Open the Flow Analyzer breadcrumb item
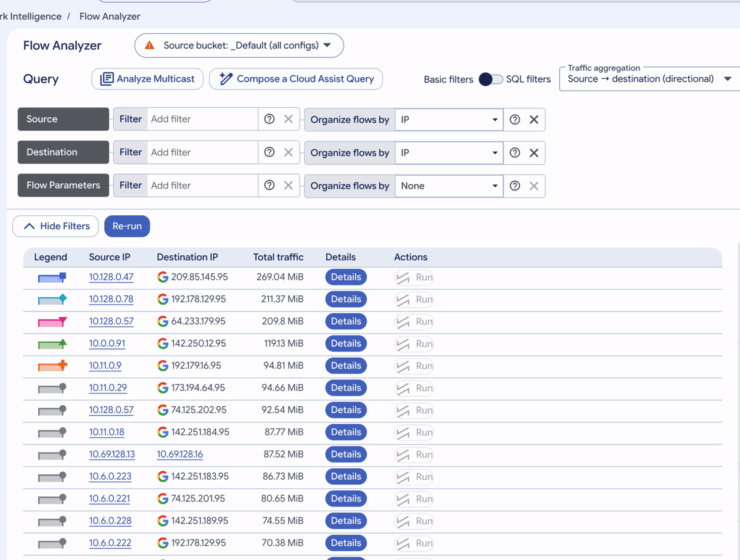The width and height of the screenshot is (740, 560). point(110,17)
